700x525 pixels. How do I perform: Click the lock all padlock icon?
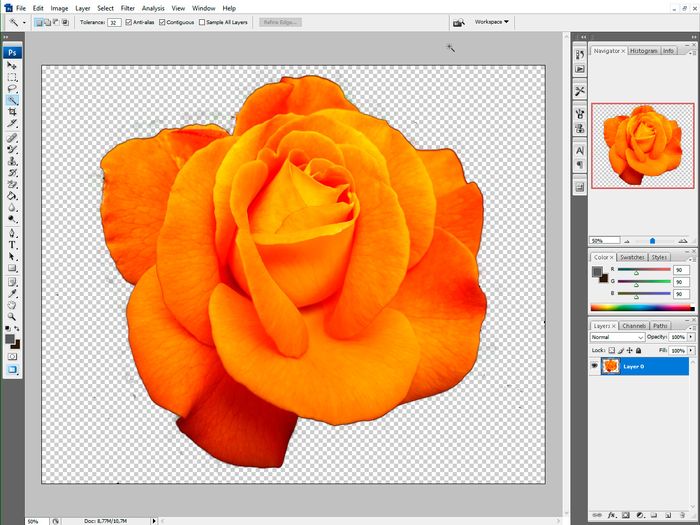(x=640, y=351)
